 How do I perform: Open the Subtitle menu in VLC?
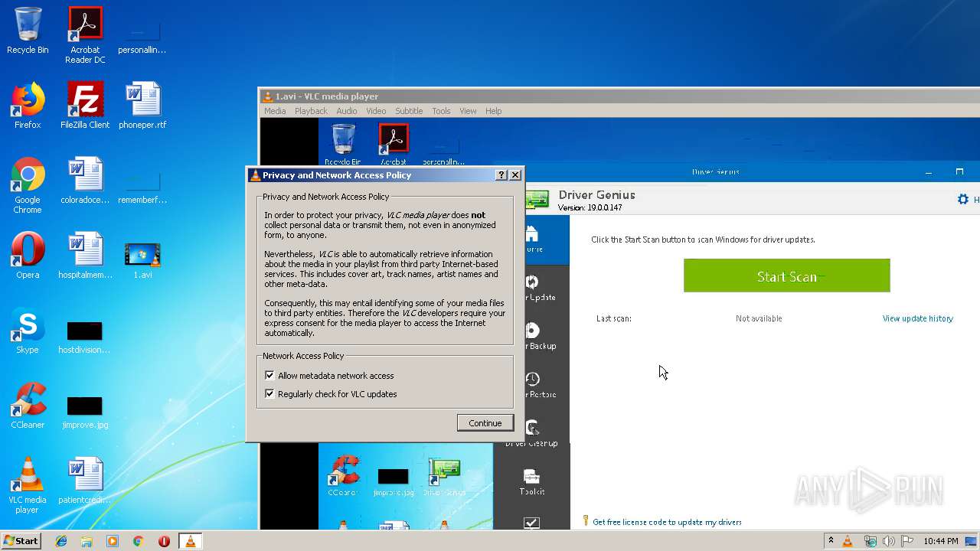click(x=409, y=111)
